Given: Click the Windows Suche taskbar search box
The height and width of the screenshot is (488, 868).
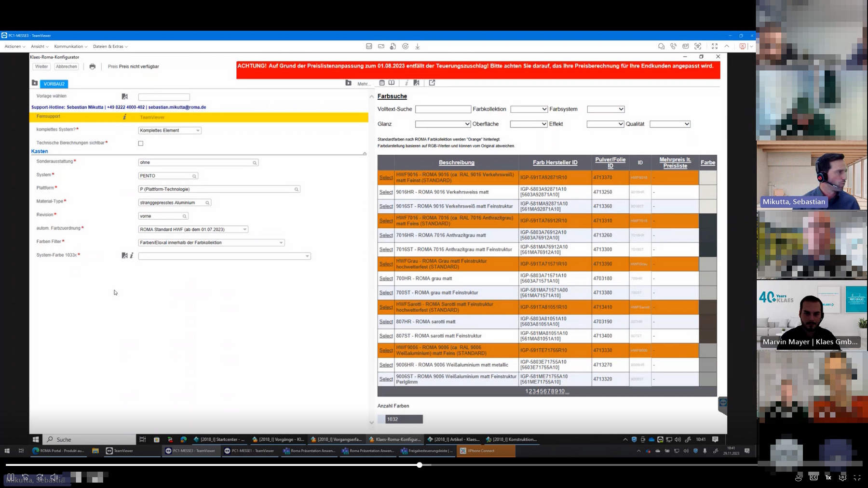Looking at the screenshot, I should pos(90,439).
